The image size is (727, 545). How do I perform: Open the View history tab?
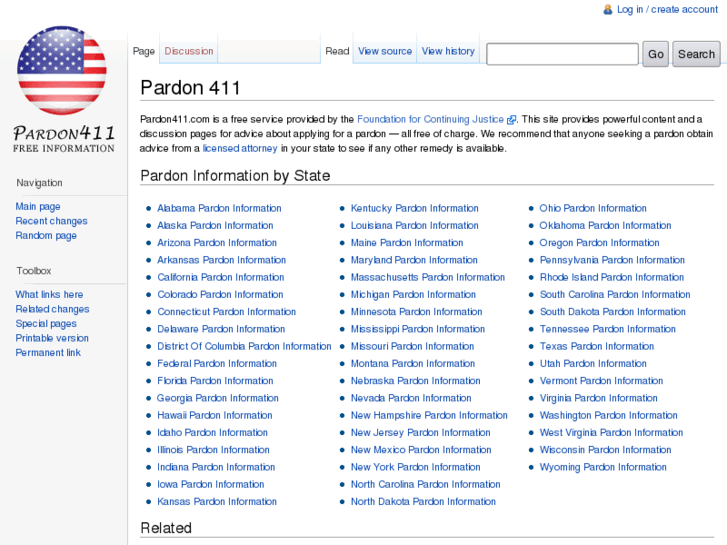click(x=448, y=51)
